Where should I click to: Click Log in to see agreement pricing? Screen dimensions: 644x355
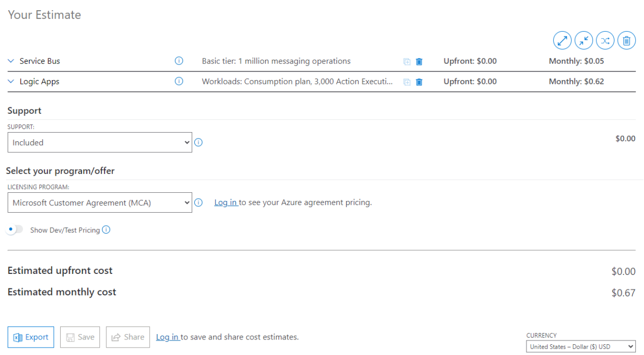coord(225,202)
